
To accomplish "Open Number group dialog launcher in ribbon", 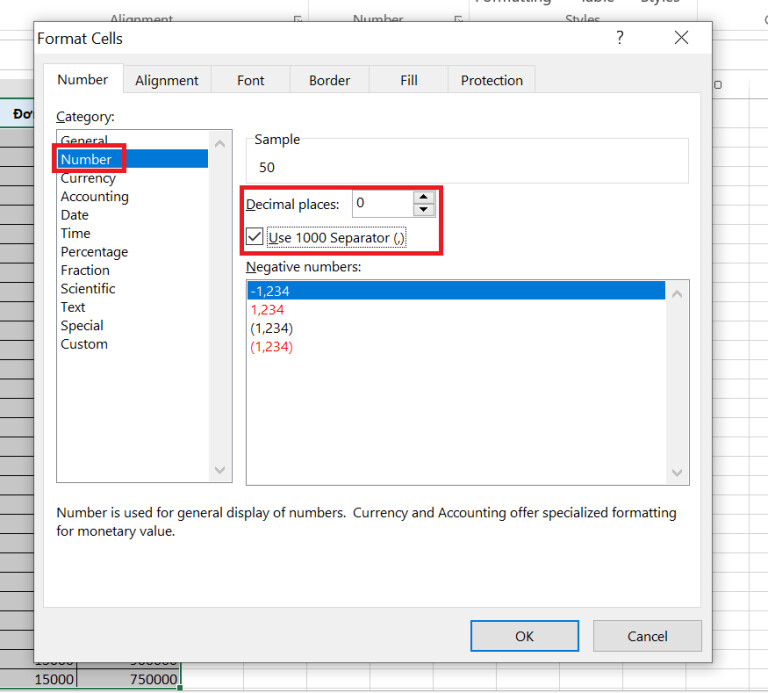I will (458, 19).
